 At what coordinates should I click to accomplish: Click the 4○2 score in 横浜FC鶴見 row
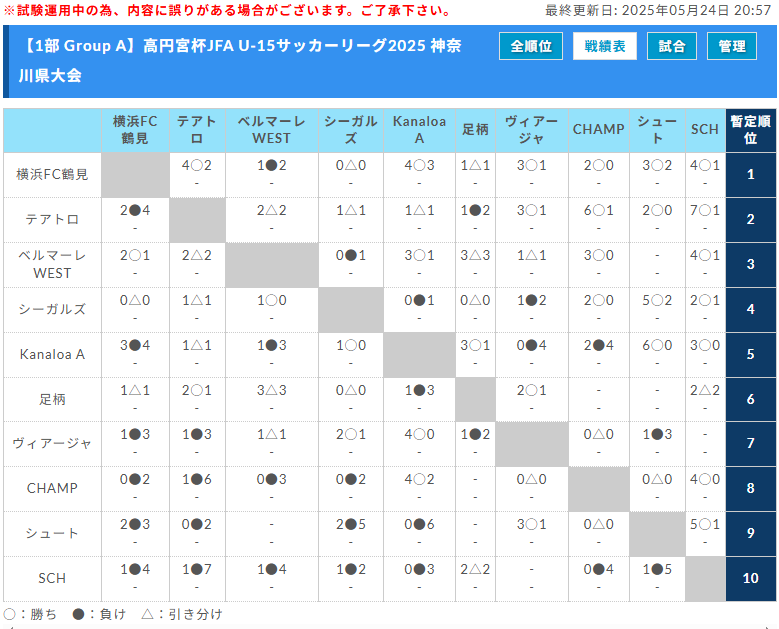(197, 165)
